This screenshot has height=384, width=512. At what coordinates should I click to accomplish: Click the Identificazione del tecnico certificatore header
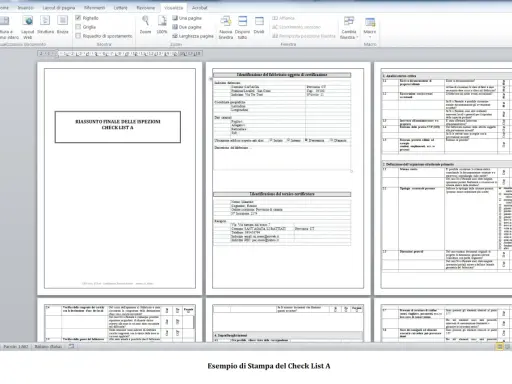point(282,194)
